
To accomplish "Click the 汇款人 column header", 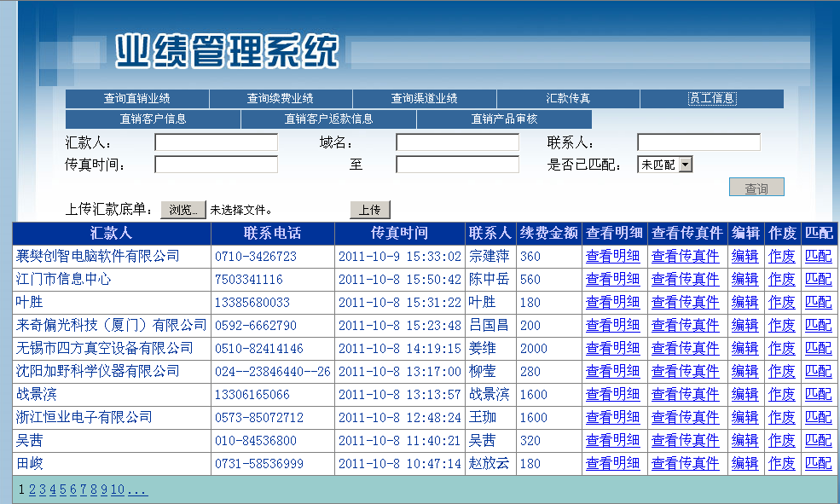I will pyautogui.click(x=111, y=233).
